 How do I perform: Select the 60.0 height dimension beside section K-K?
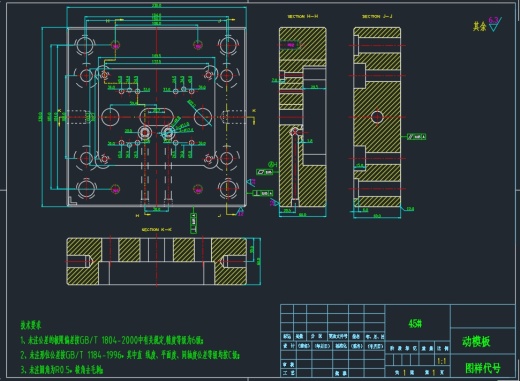(259, 261)
